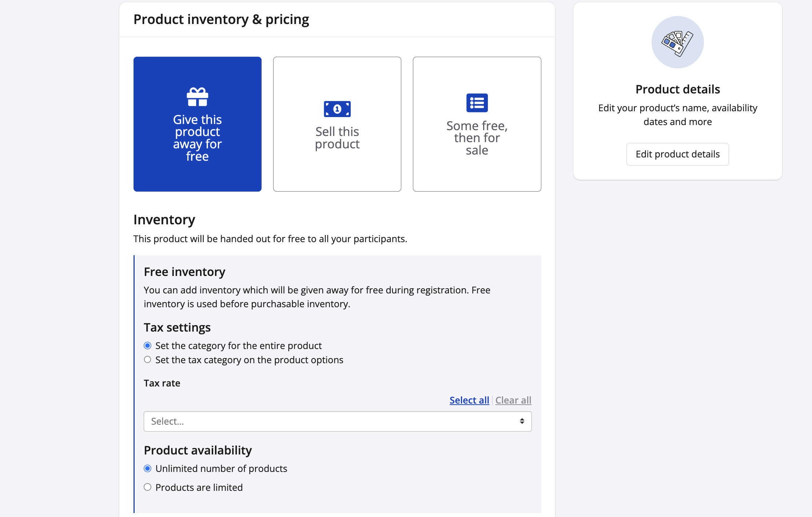Select 'Products are limited' radio button
This screenshot has height=517, width=812.
click(147, 487)
